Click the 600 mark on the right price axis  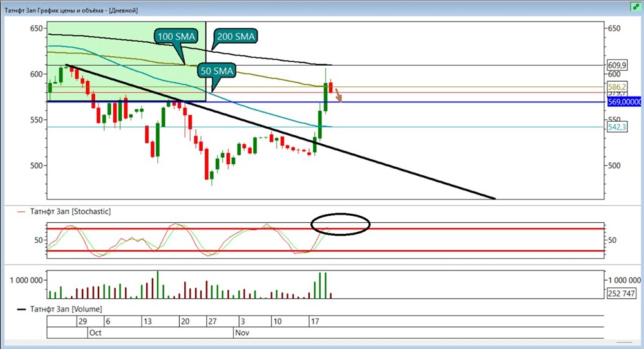pos(614,74)
